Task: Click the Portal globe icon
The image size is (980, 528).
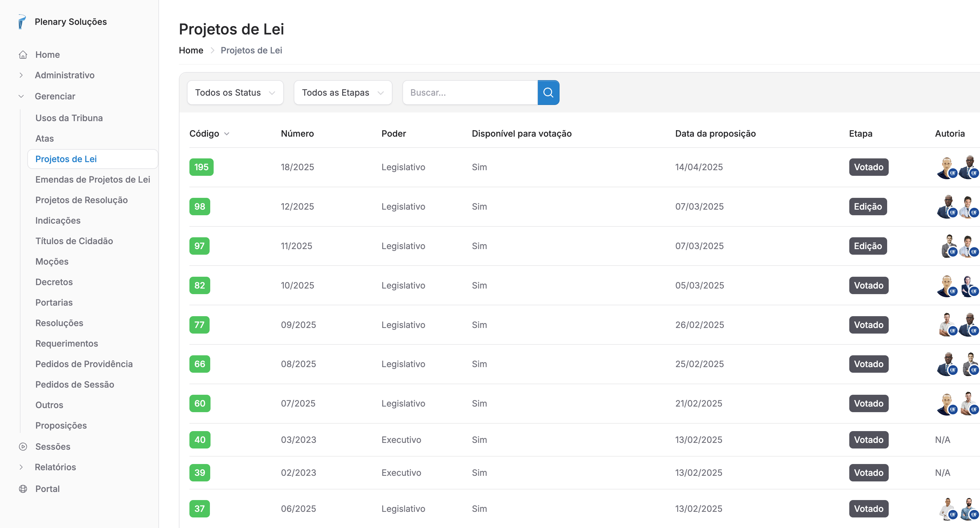Action: 23,489
